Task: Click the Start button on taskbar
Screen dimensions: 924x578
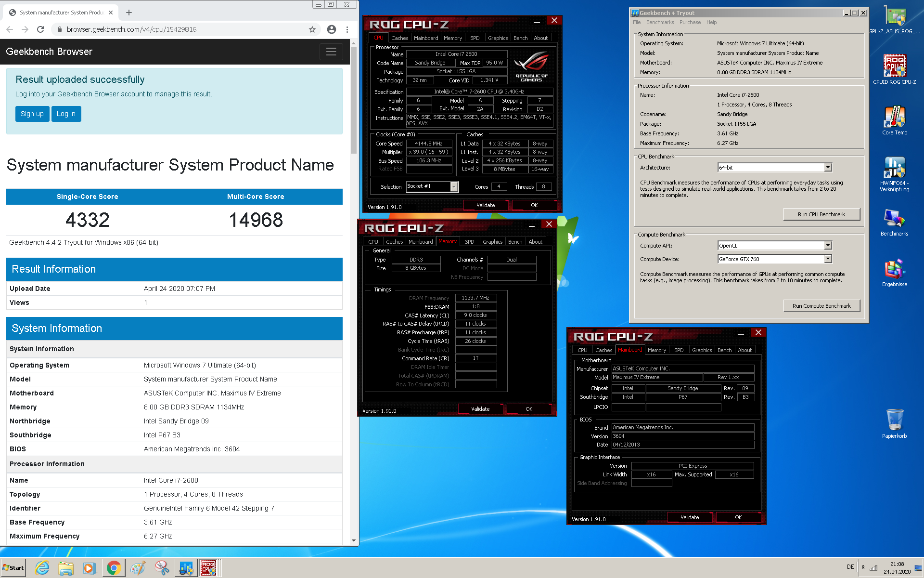Action: click(13, 568)
